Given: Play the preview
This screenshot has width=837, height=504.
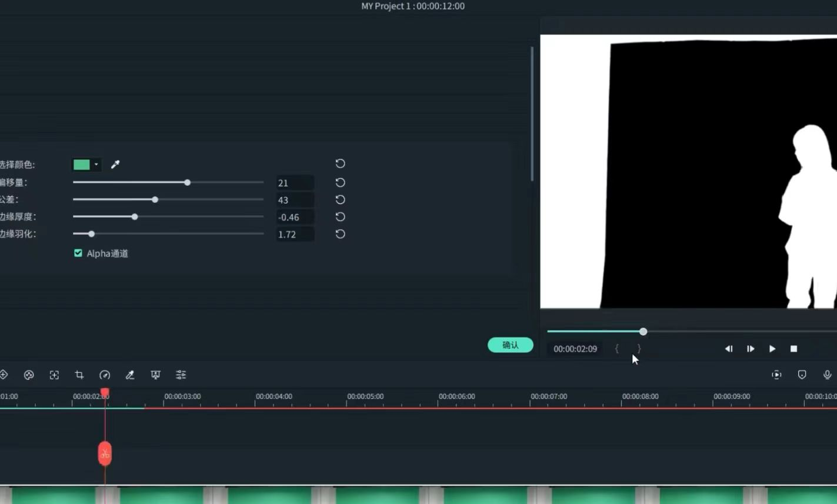Looking at the screenshot, I should (x=772, y=349).
